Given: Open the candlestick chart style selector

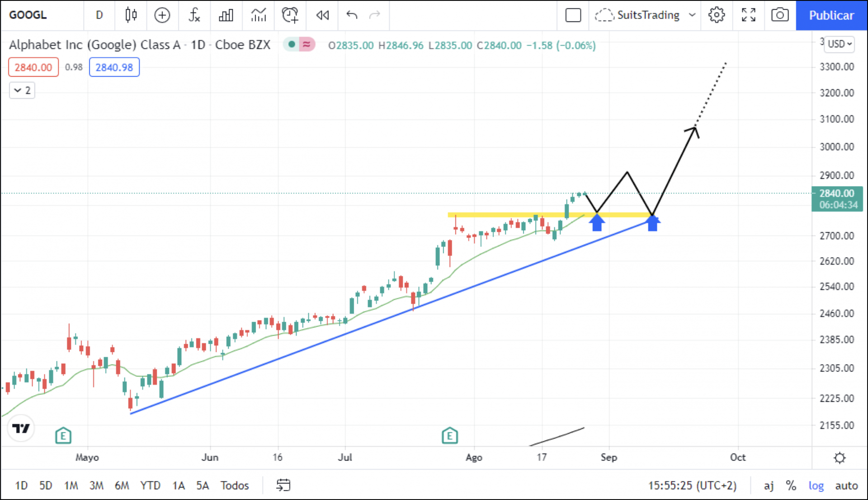Looking at the screenshot, I should tap(131, 15).
